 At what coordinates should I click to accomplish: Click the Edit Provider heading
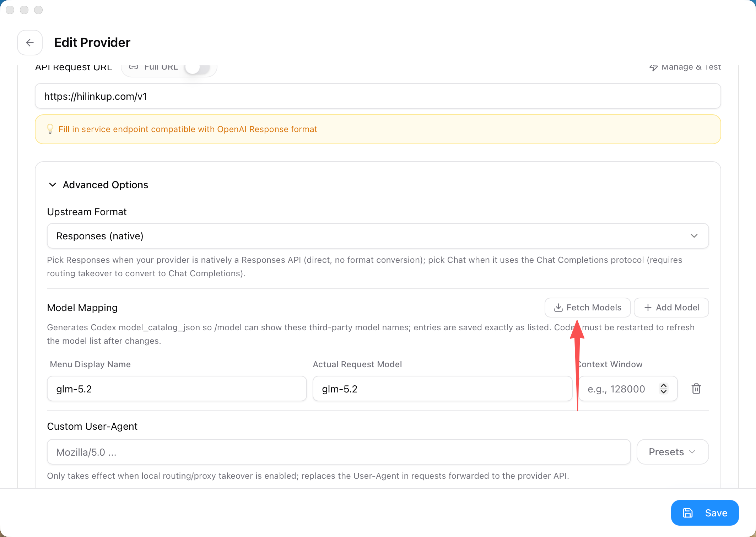click(92, 43)
